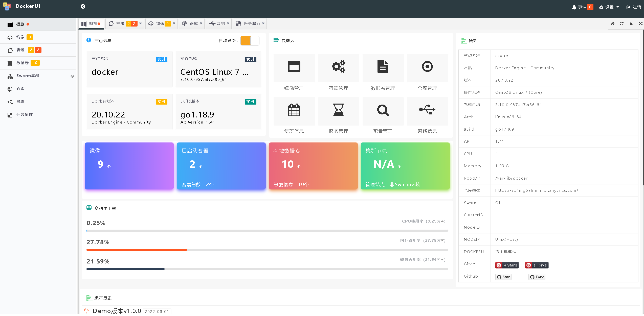Image resolution: width=644 pixels, height=316 pixels.
Task: Open the 配置管理 magnifier icon
Action: [x=383, y=110]
